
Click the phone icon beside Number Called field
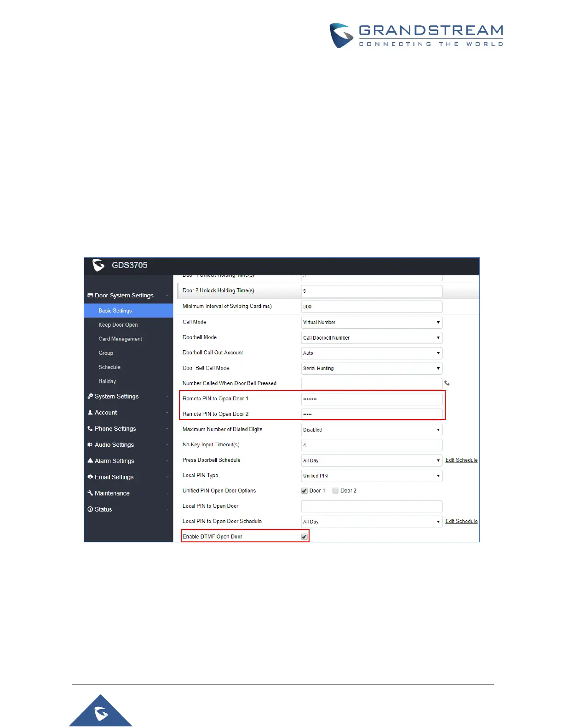pyautogui.click(x=447, y=383)
